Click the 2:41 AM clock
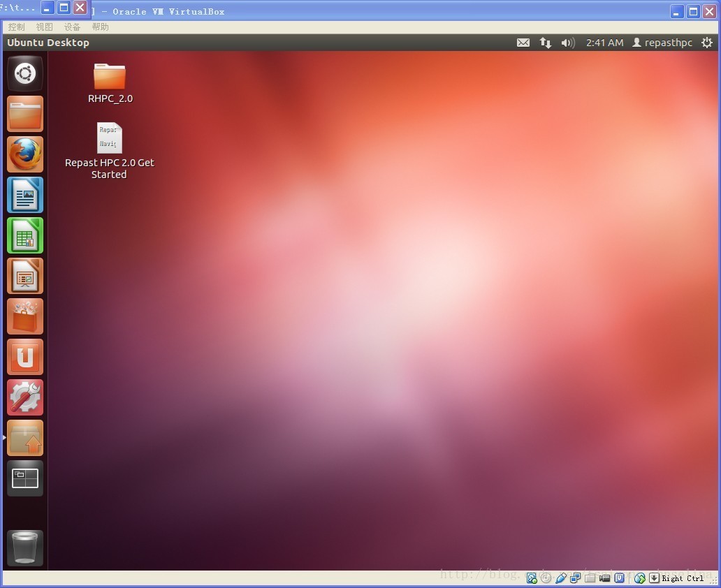Image resolution: width=721 pixels, height=588 pixels. 604,43
